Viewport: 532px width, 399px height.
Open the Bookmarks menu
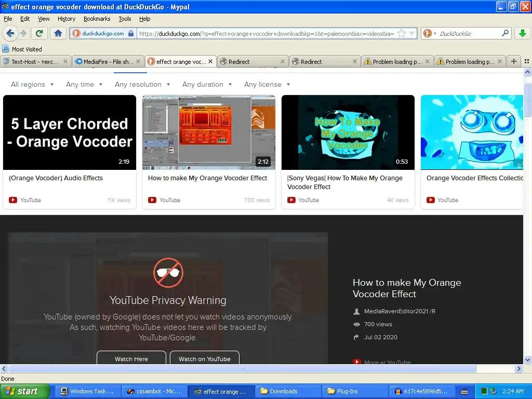[97, 19]
